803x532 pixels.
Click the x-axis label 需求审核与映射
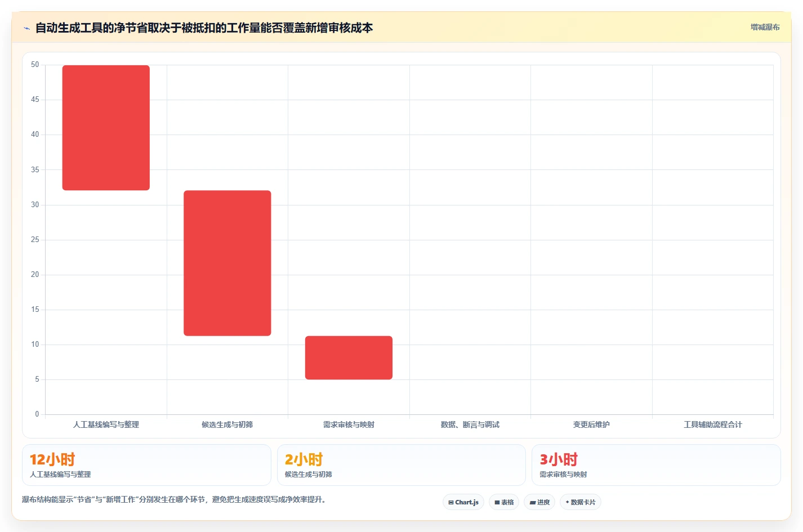point(349,424)
